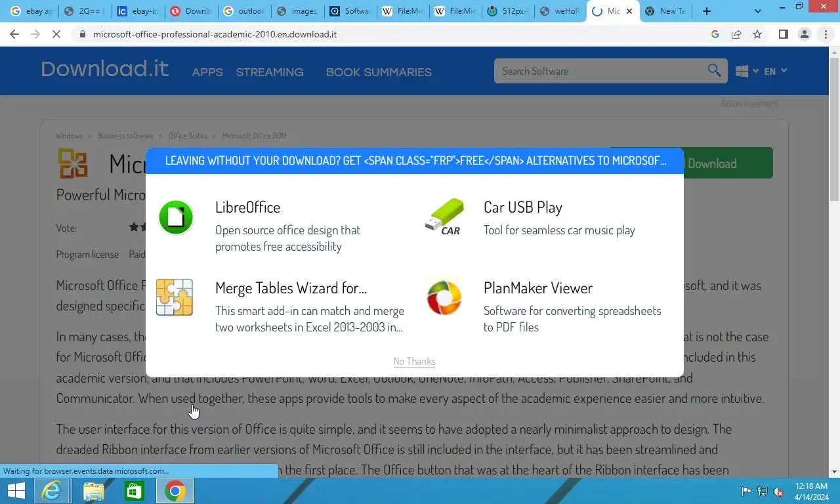Open the STREAMING menu
The width and height of the screenshot is (840, 504).
[270, 72]
